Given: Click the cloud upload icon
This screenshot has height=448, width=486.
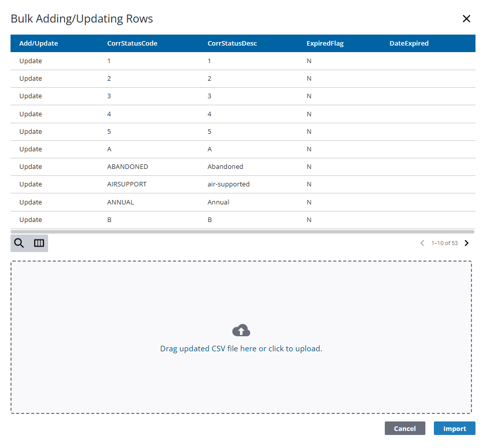Looking at the screenshot, I should coord(241,330).
